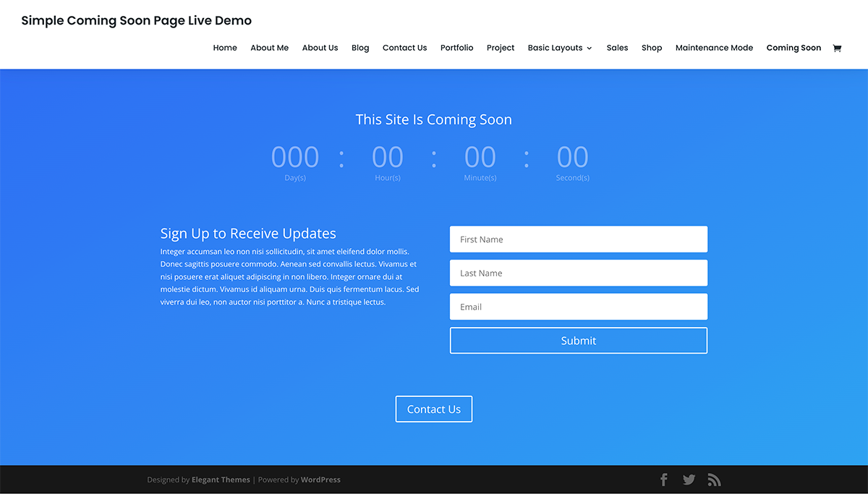Expand the Basic Layouts submenu arrow
This screenshot has width=868, height=494.
pyautogui.click(x=590, y=48)
